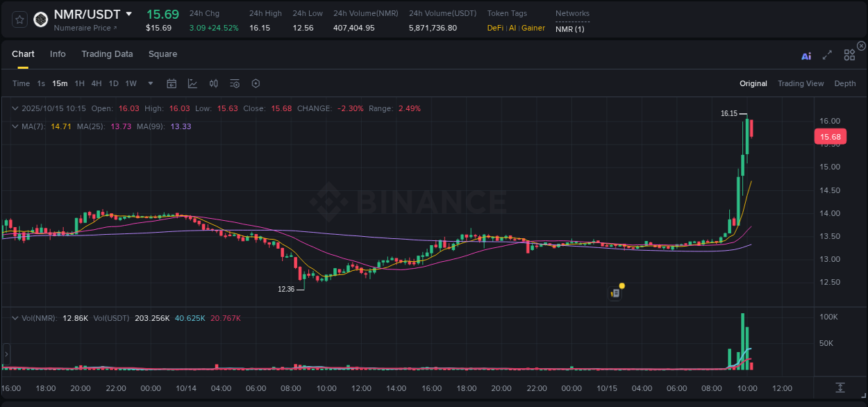Image resolution: width=868 pixels, height=407 pixels.
Task: Click the compare symbols candlestick icon
Action: pos(213,83)
